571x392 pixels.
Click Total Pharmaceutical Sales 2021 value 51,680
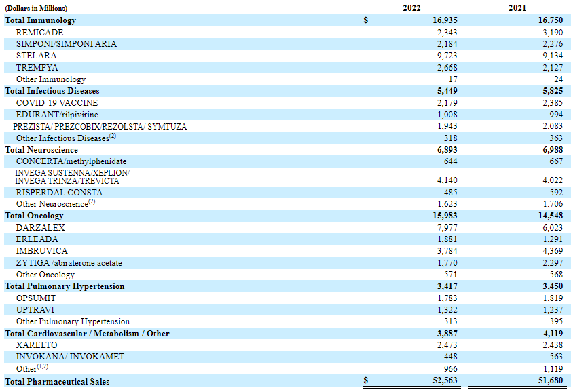point(551,380)
